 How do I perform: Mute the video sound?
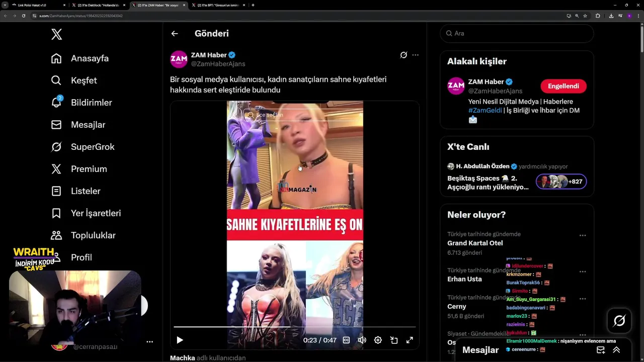pos(362,340)
